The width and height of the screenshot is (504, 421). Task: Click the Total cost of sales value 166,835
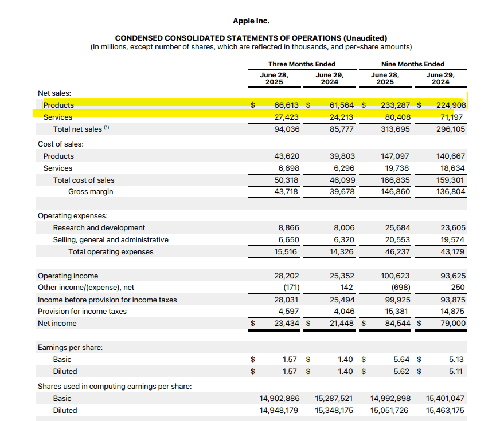coord(396,180)
